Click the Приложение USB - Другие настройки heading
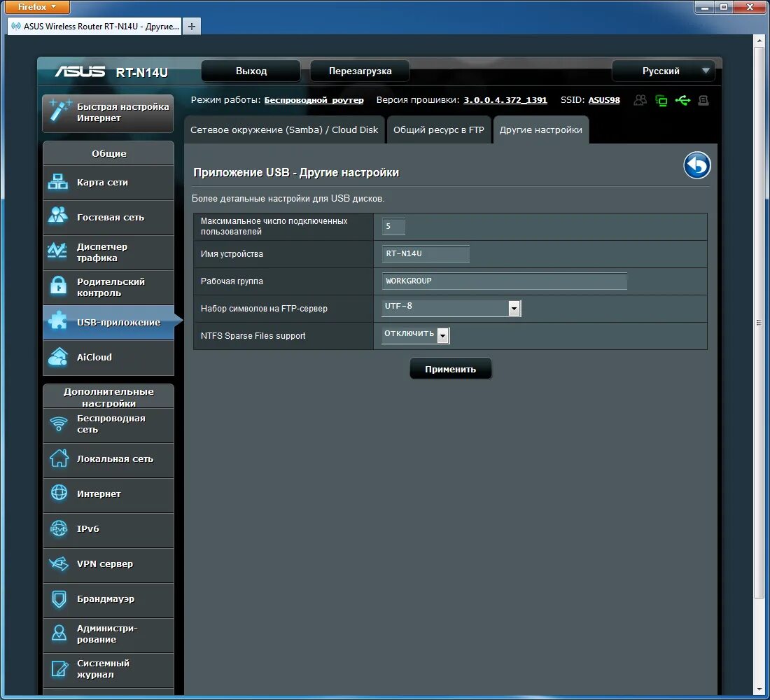 click(x=296, y=172)
